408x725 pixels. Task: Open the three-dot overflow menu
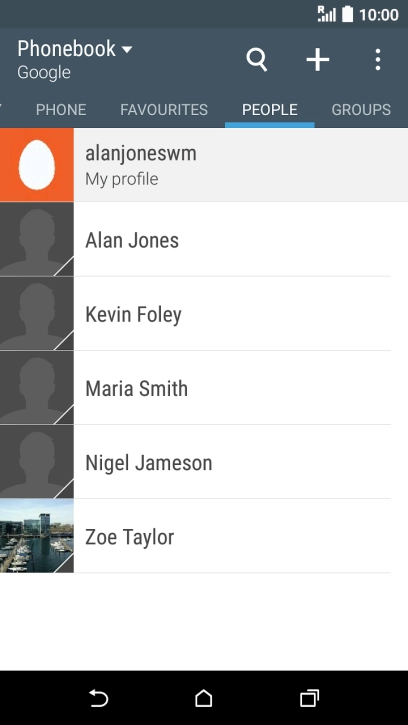378,60
